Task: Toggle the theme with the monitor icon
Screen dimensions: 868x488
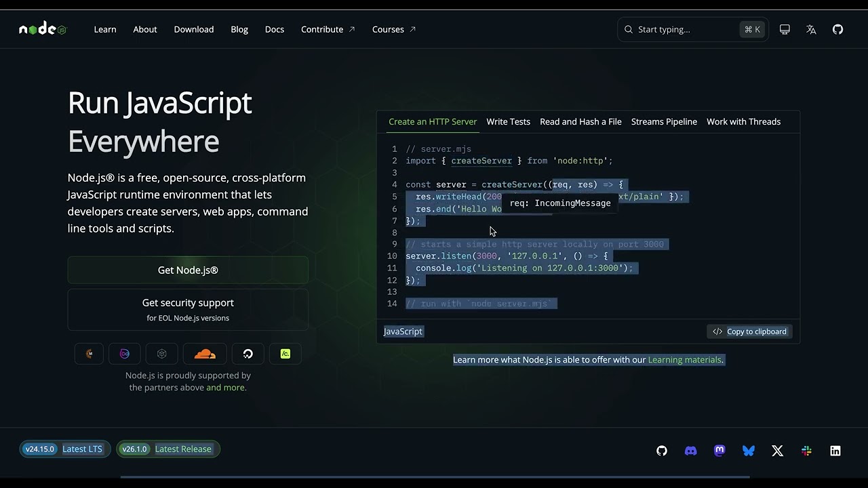Action: (785, 29)
